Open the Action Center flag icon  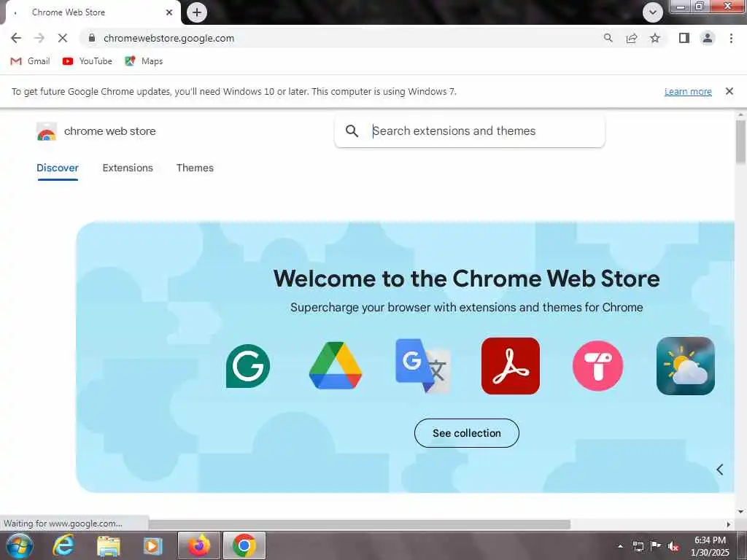[656, 545]
